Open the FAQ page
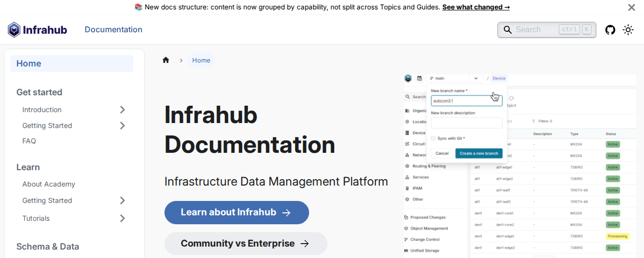Viewport: 644px width, 258px height. [29, 141]
